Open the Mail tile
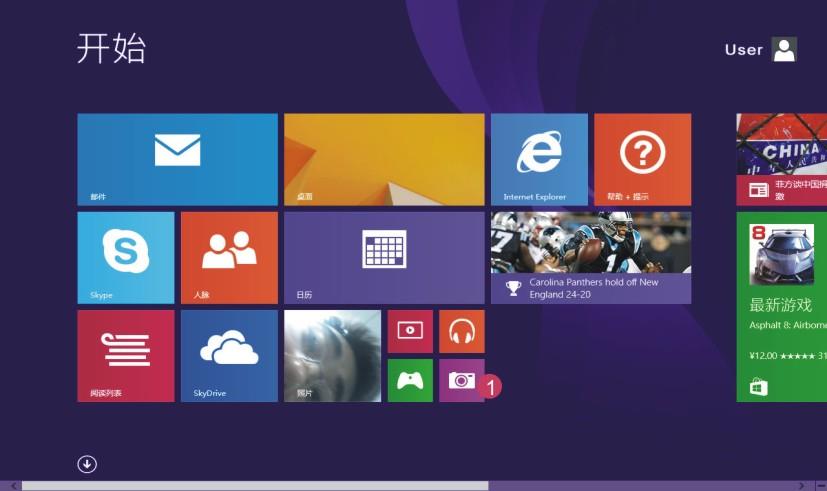Image resolution: width=827 pixels, height=491 pixels. pos(177,159)
